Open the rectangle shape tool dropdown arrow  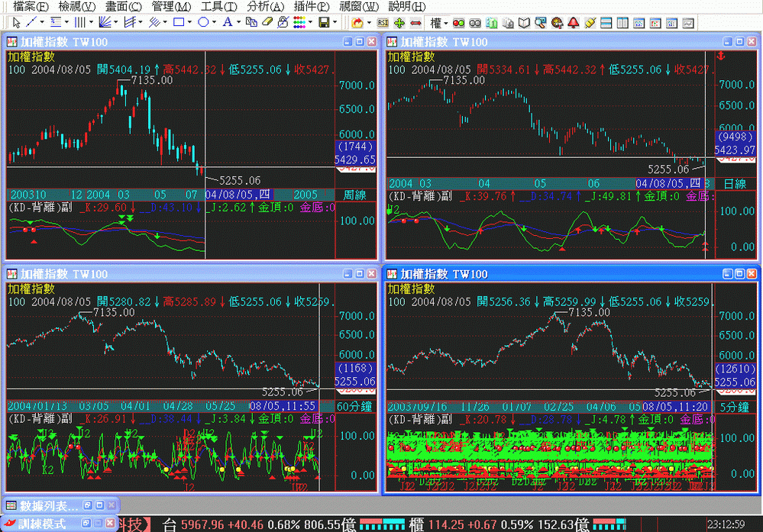189,22
